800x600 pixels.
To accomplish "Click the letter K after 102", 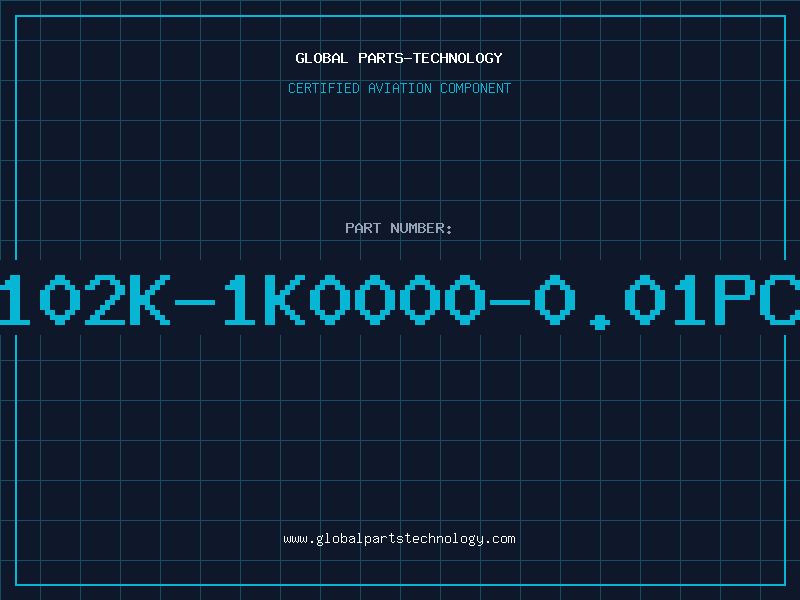I will (x=149, y=300).
